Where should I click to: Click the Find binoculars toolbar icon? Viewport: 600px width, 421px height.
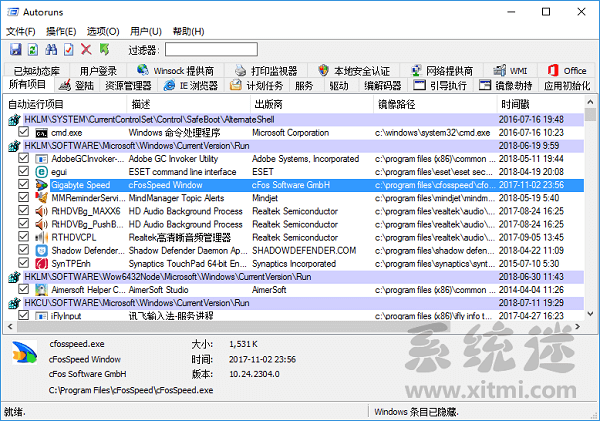pyautogui.click(x=51, y=49)
